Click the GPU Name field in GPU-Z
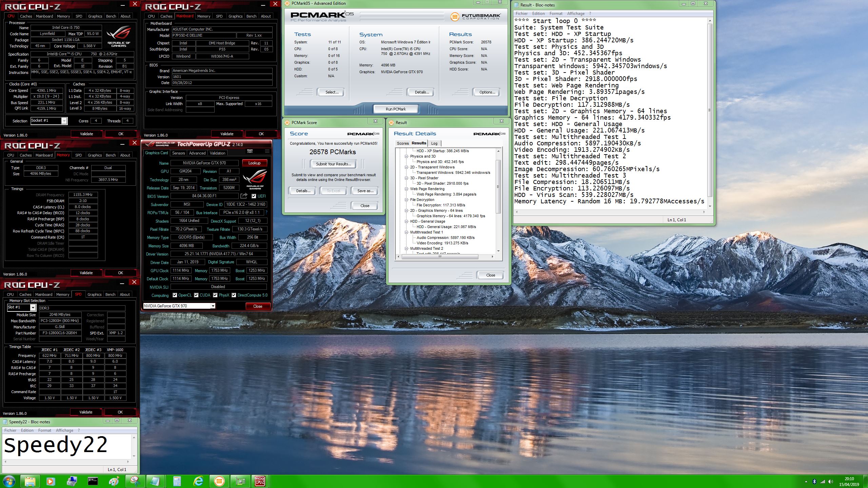Screen dimensions: 868x488 coord(204,163)
